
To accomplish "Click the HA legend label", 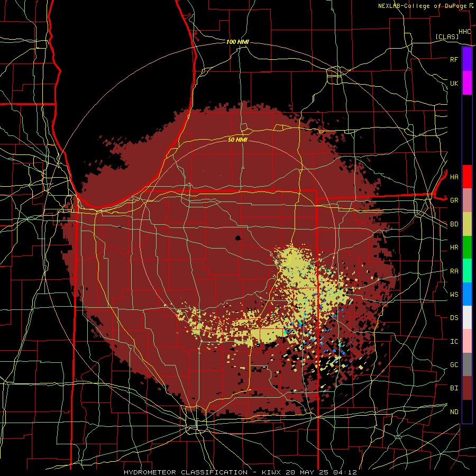I will 454,177.
